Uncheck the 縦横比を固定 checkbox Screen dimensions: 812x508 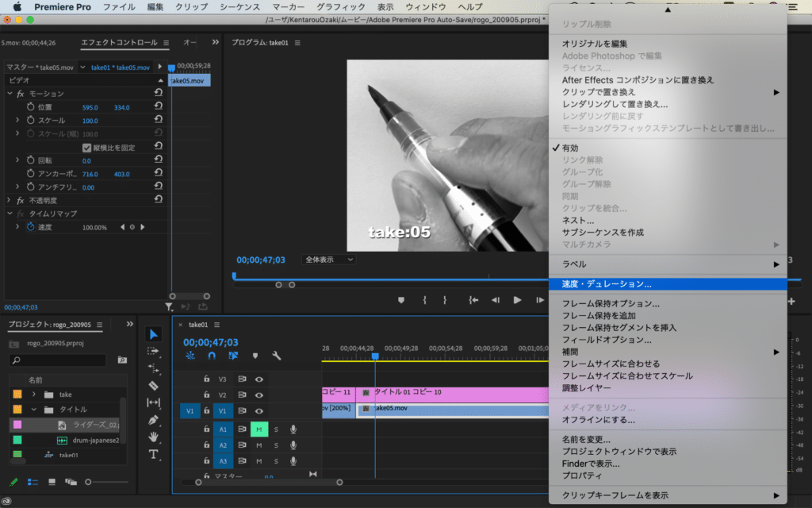87,148
